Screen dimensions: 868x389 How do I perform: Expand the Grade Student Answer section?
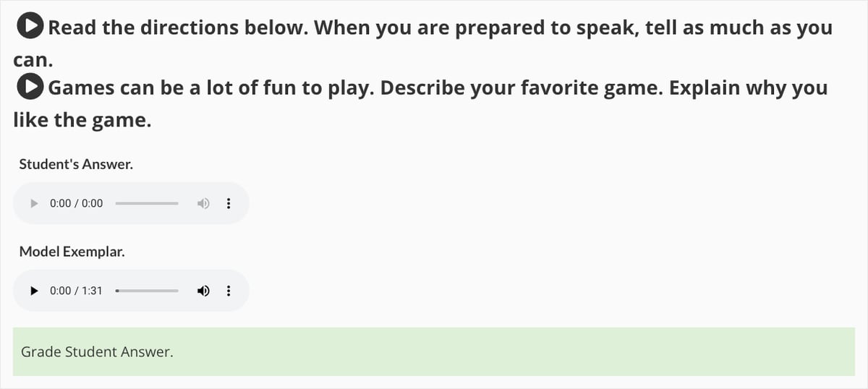pyautogui.click(x=434, y=352)
